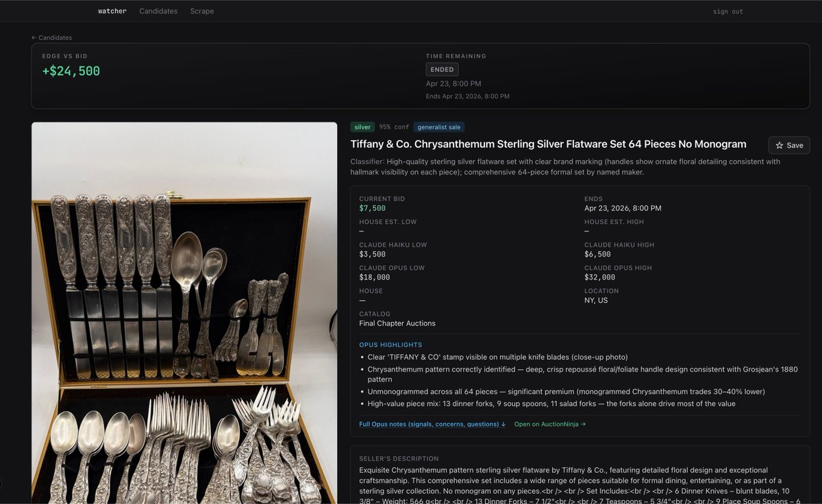Screen dimensions: 822x504
Task: Sign out of the account
Action: (727, 12)
